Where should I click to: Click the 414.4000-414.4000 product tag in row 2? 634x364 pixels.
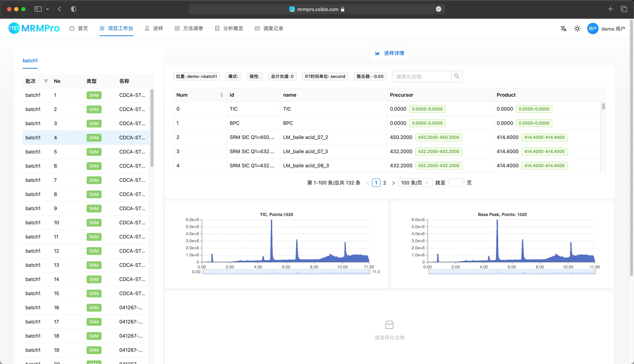545,137
